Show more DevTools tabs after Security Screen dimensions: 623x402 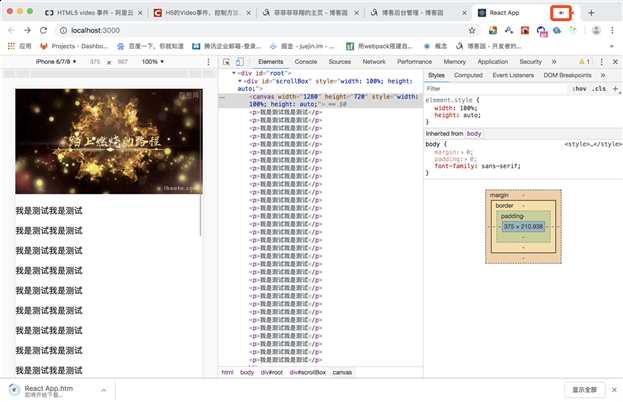click(554, 62)
